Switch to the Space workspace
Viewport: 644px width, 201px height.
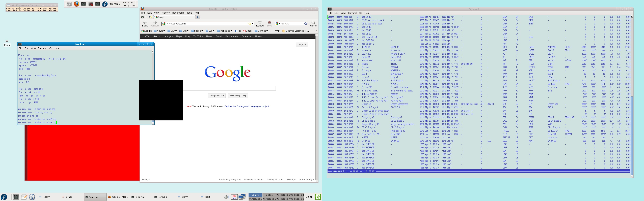click(x=269, y=195)
